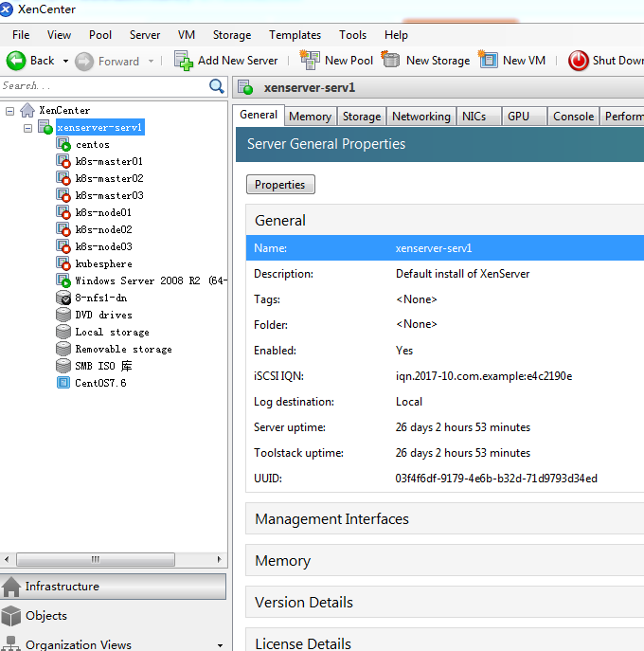
Task: Switch to the Console tab
Action: (573, 117)
